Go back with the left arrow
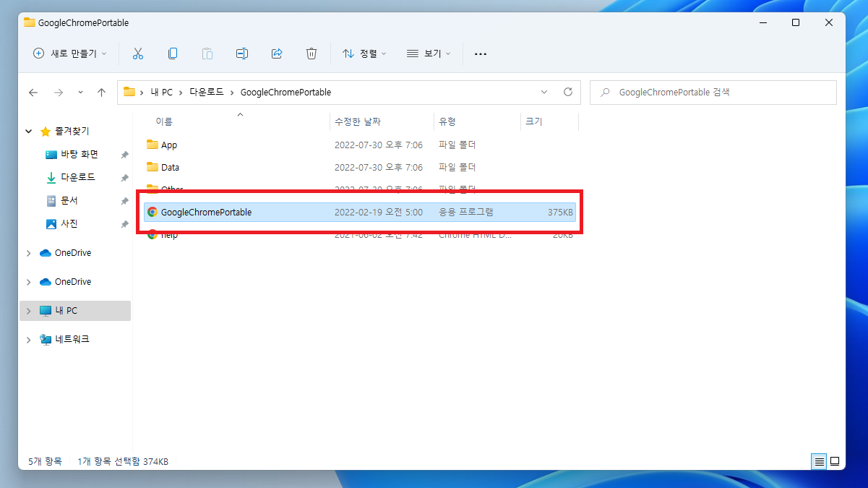This screenshot has height=488, width=868. pyautogui.click(x=33, y=93)
